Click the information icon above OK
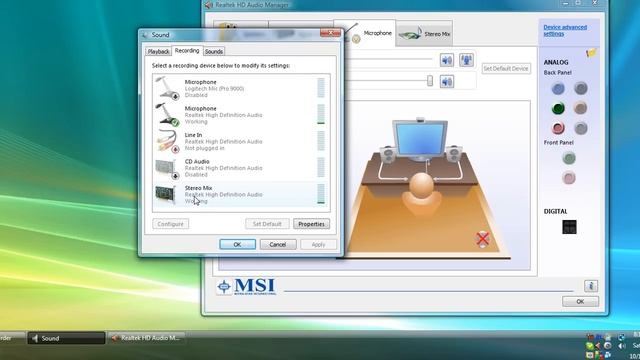Screen dimensions: 640x360 click(591, 286)
